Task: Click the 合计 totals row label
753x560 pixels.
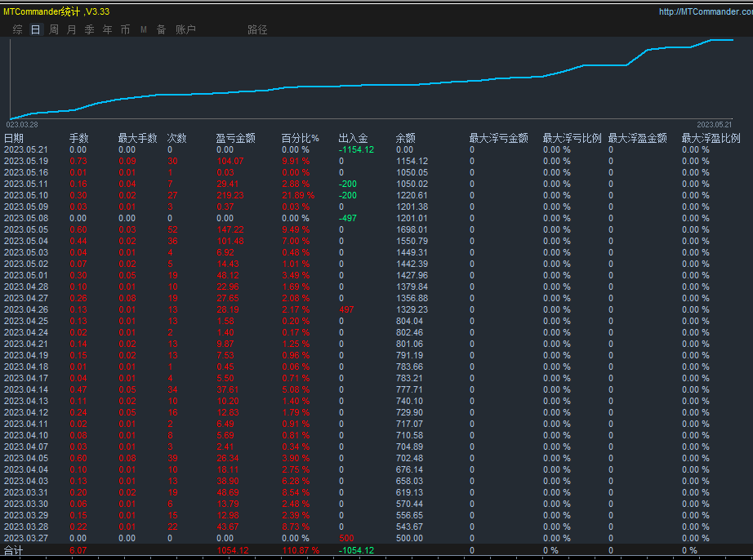Action: click(x=13, y=550)
